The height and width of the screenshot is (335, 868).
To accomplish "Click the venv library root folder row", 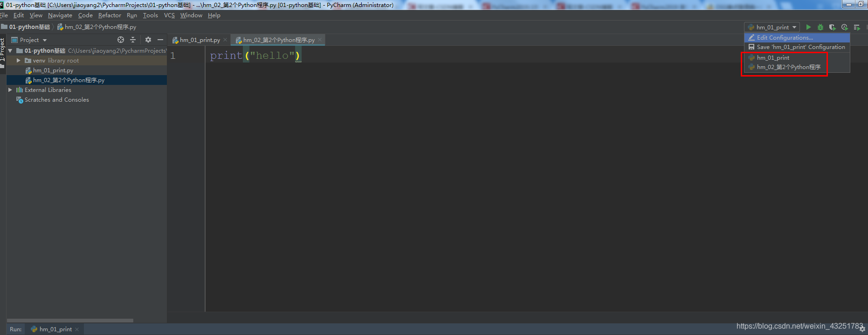I will [x=87, y=61].
